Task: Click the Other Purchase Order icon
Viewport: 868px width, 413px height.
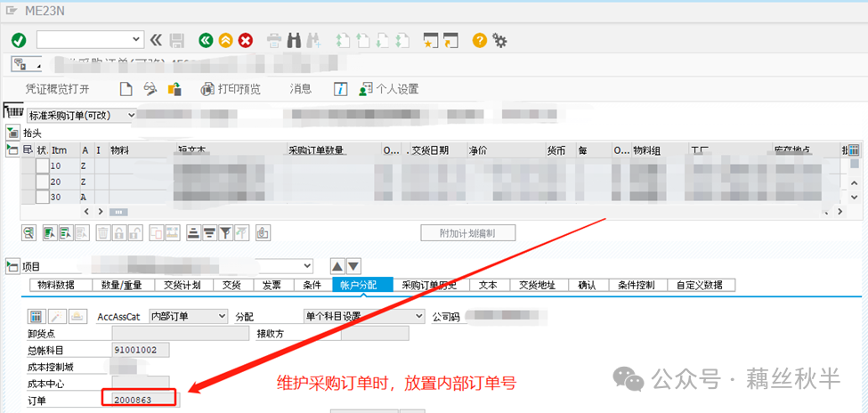Action: click(174, 89)
